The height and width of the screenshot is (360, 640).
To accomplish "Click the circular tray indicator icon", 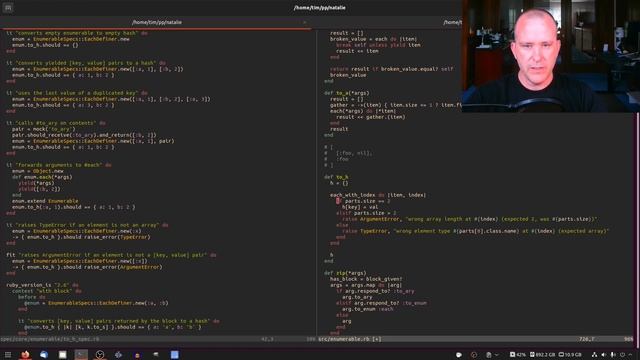I will [474, 355].
